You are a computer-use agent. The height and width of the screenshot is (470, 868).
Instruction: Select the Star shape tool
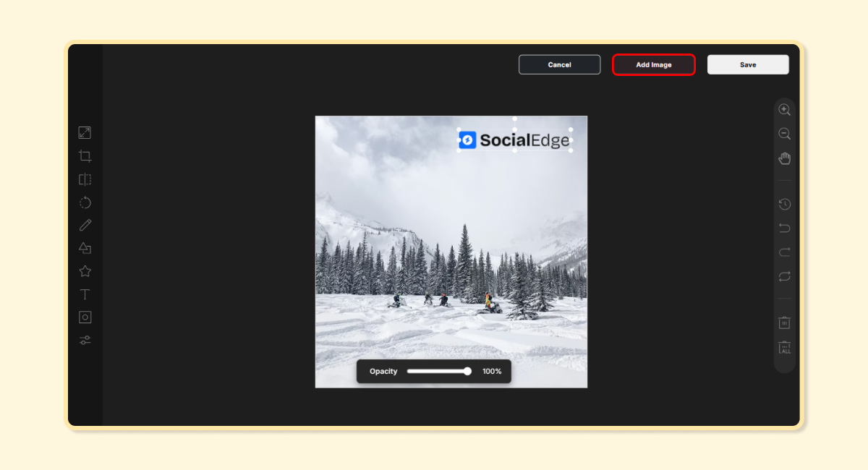coord(85,271)
